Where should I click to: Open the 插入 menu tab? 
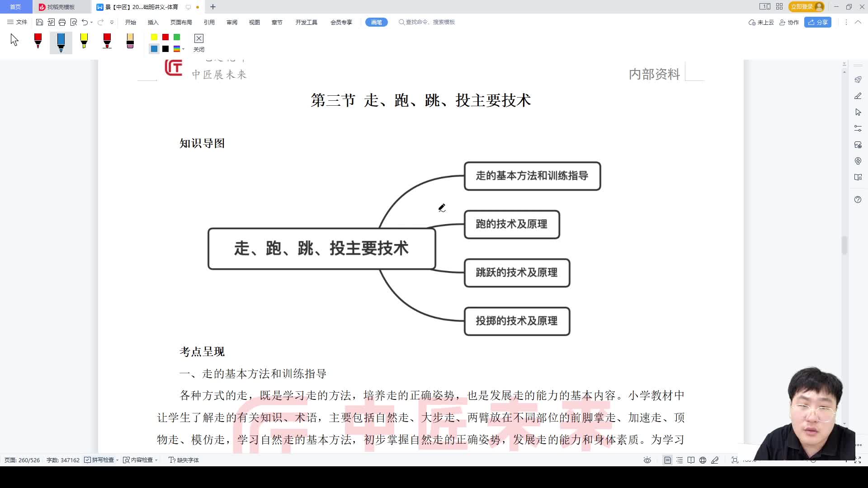click(152, 22)
